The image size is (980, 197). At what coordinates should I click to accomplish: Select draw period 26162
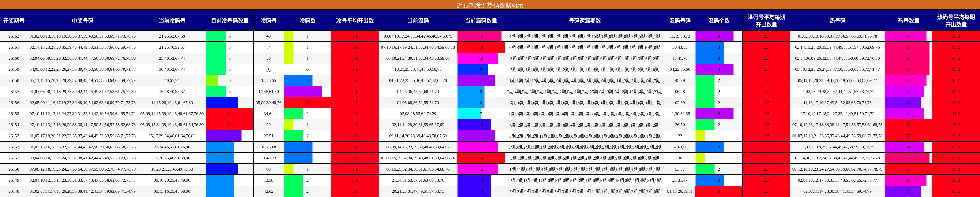click(14, 36)
